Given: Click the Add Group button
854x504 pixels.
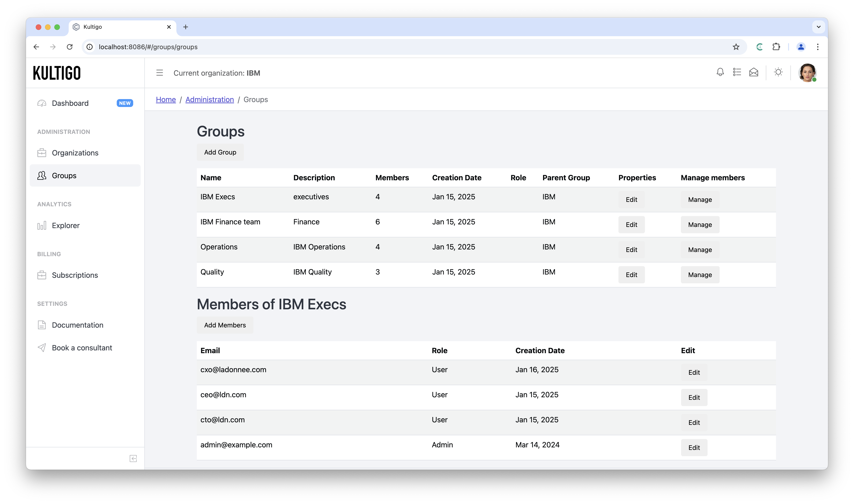Looking at the screenshot, I should (x=220, y=152).
